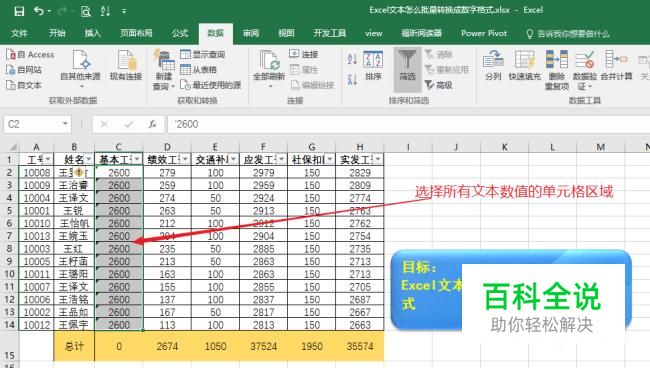Click From Table (从表格)
Viewport: 650px width, 368px height.
point(199,70)
